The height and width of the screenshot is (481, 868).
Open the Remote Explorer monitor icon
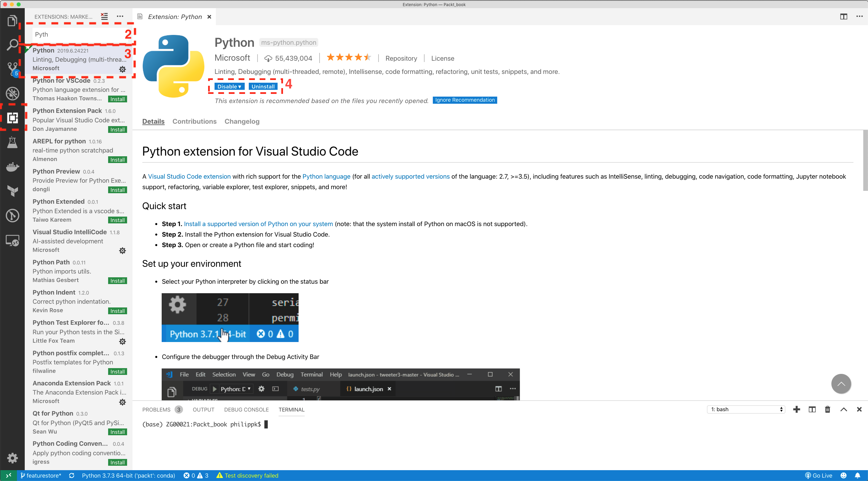coord(12,240)
